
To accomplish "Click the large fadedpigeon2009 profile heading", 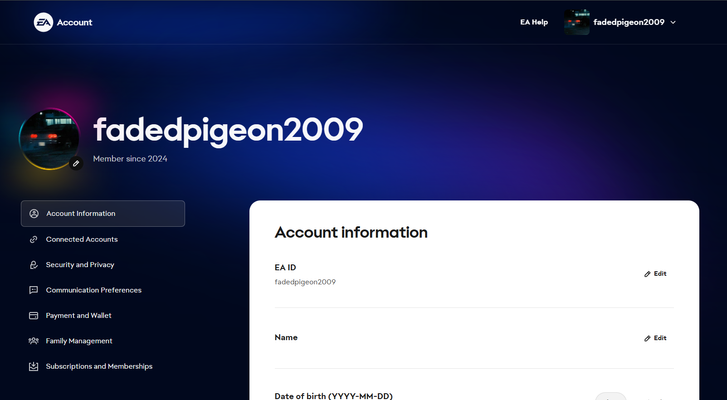I will (228, 131).
